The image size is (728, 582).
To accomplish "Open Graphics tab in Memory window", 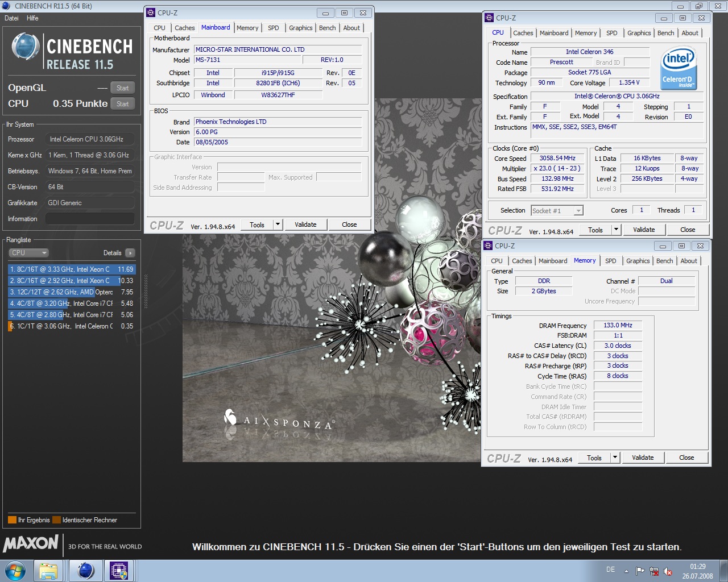I will (x=638, y=261).
